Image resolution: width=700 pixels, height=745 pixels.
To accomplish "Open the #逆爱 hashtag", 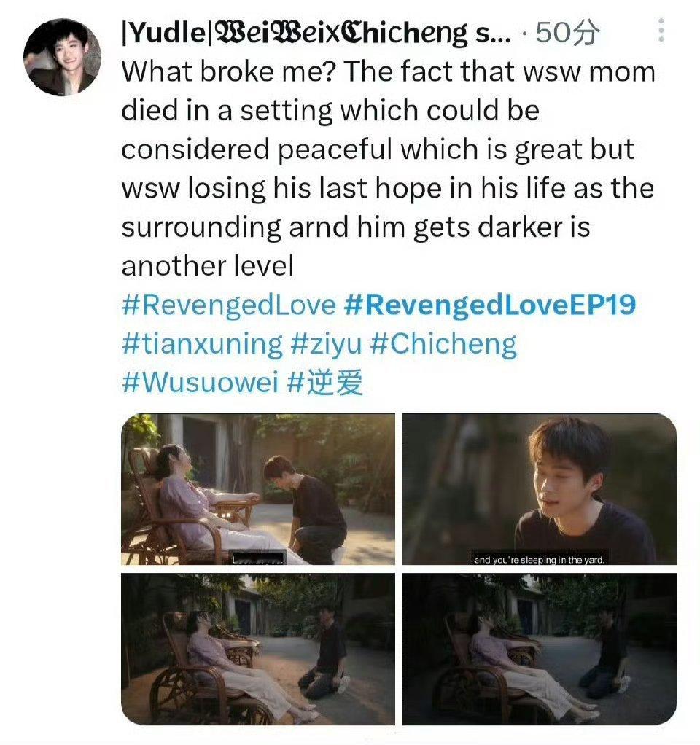I will [x=325, y=382].
